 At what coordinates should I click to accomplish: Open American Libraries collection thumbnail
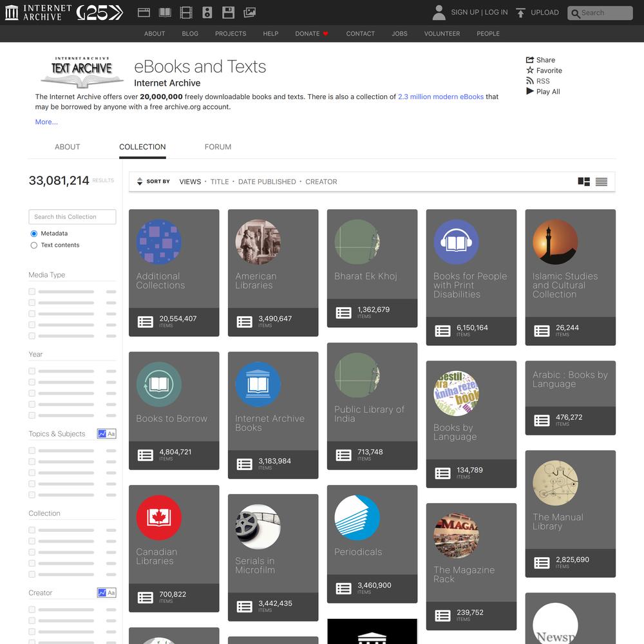coord(258,241)
